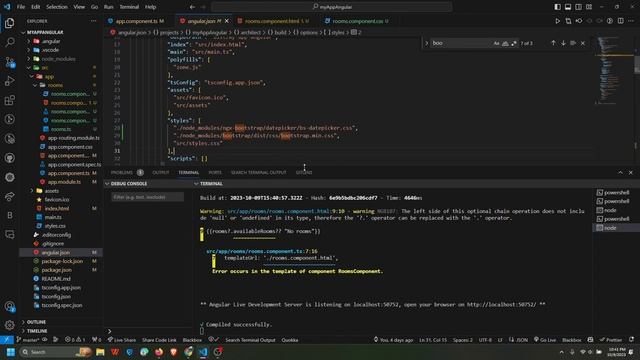Open Customize Layout button
Viewport: 640px width, 360px height.
coord(589,7)
